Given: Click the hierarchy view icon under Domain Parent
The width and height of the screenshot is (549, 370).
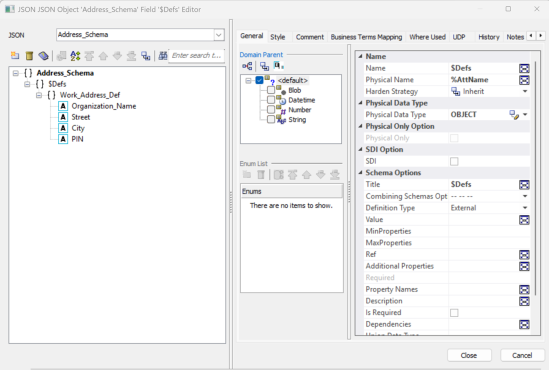Looking at the screenshot, I should pos(247,66).
